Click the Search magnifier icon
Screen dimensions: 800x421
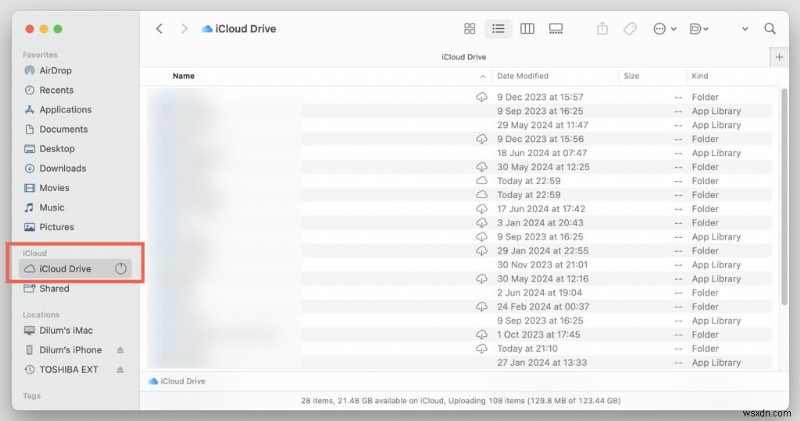(x=770, y=29)
